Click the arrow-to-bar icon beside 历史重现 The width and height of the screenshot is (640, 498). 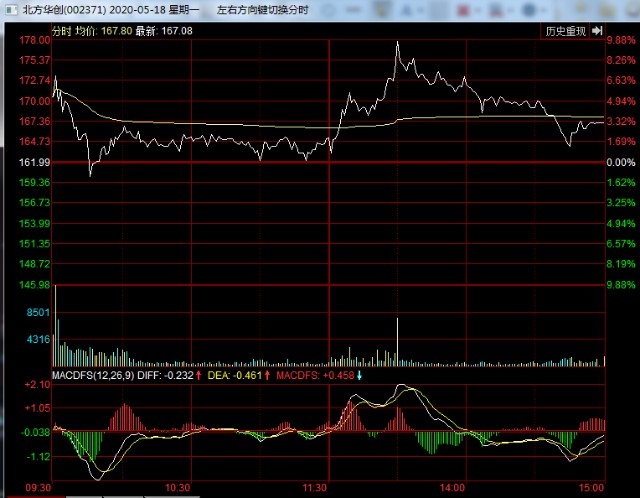(x=597, y=31)
